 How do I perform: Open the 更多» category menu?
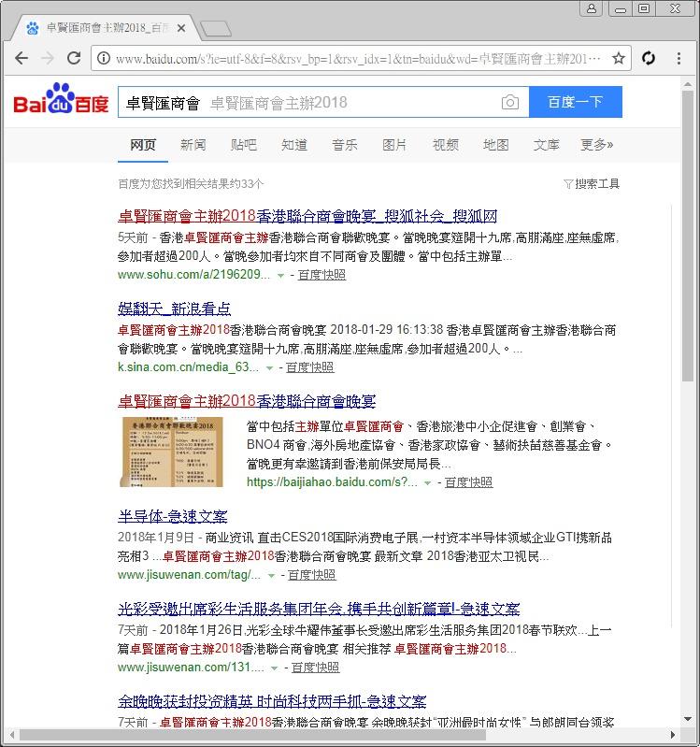click(x=596, y=145)
